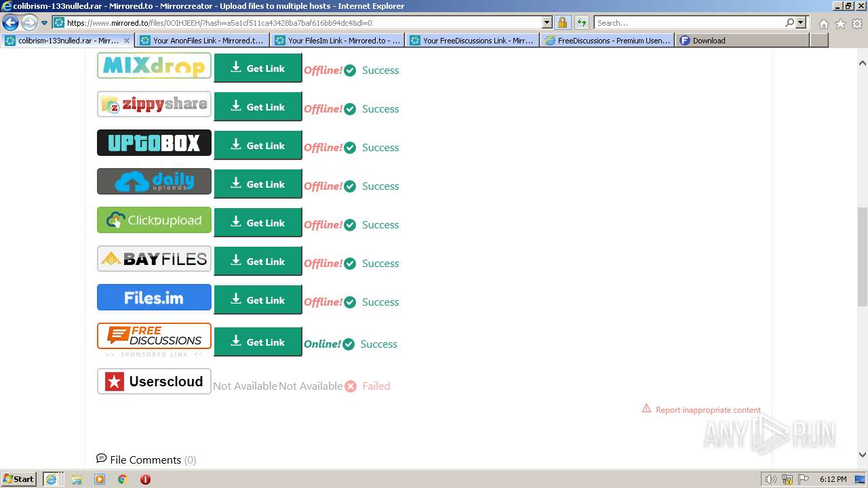Open the recent pages dropdown arrow
This screenshot has height=488, width=868.
tap(45, 23)
